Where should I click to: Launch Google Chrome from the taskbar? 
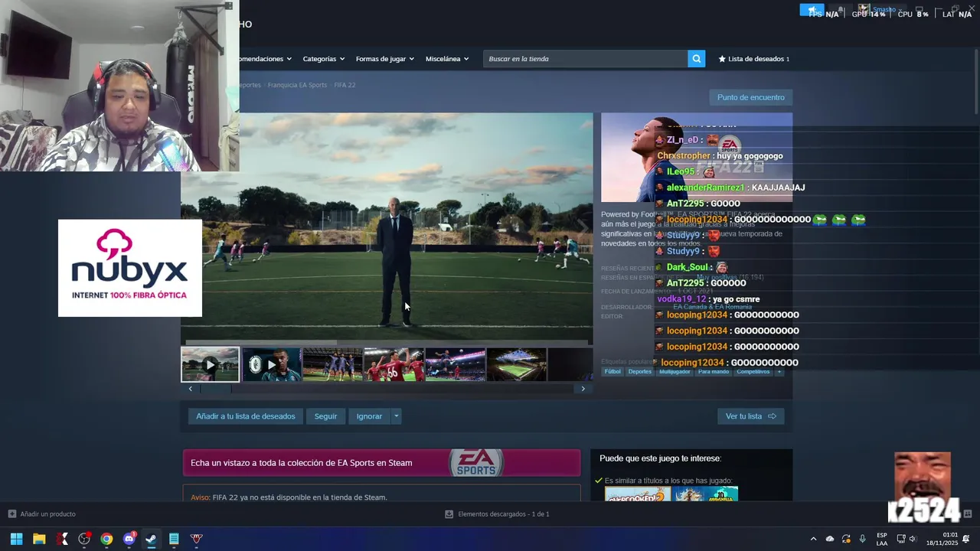[106, 539]
